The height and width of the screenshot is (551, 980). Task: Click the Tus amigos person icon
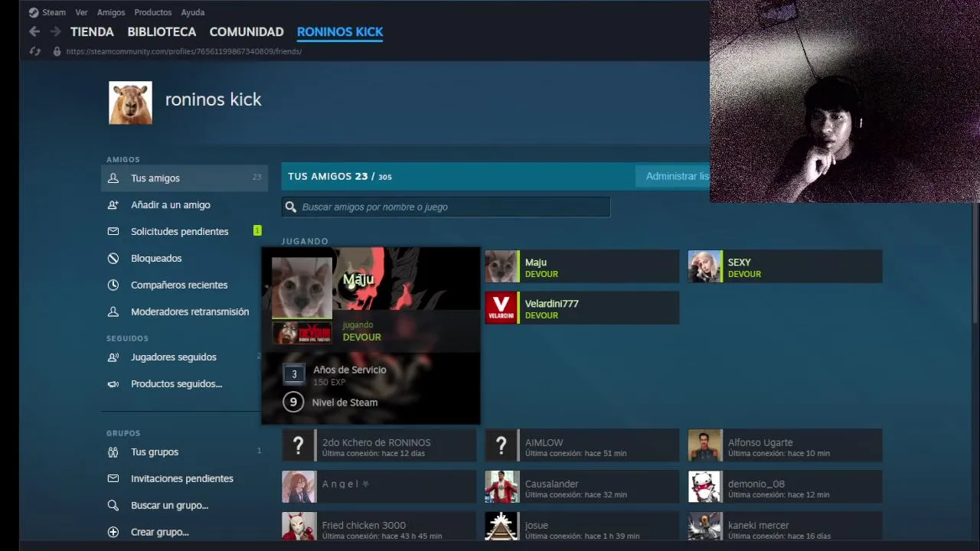113,178
